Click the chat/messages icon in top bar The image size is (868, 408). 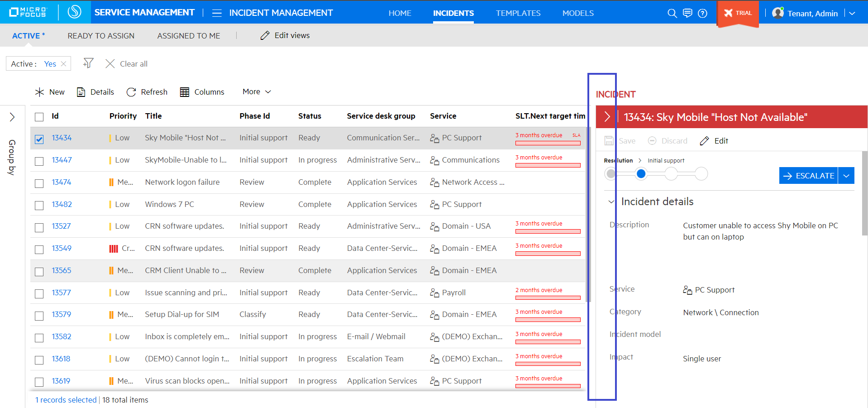pyautogui.click(x=687, y=13)
